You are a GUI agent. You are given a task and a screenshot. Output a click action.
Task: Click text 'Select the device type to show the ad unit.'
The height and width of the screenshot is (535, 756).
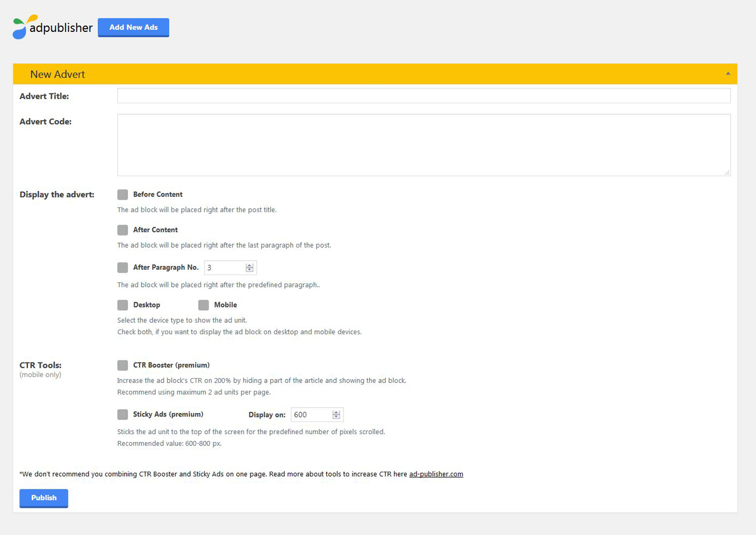point(182,321)
